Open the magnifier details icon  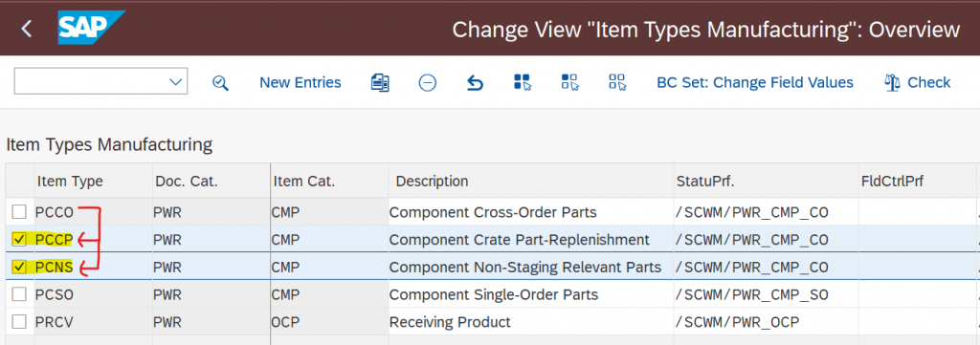220,82
